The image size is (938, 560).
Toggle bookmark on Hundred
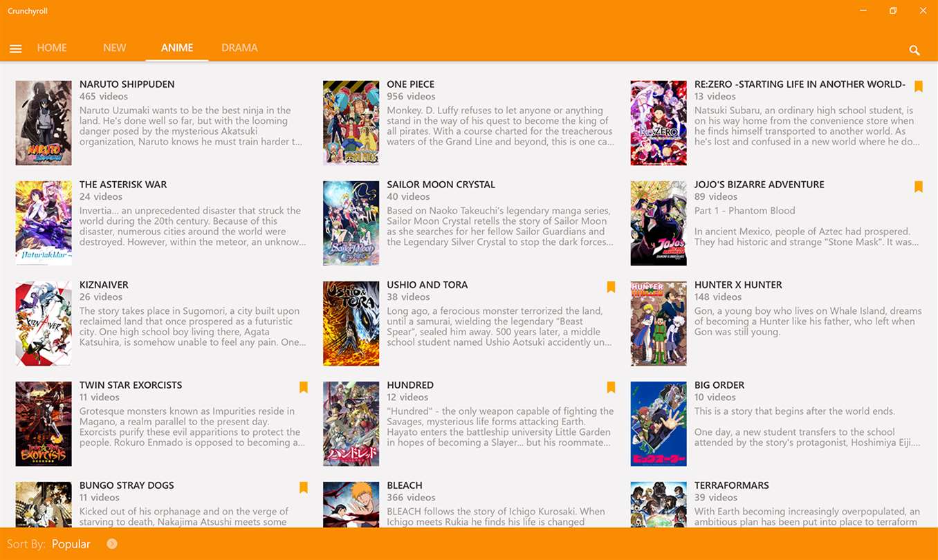pos(611,387)
